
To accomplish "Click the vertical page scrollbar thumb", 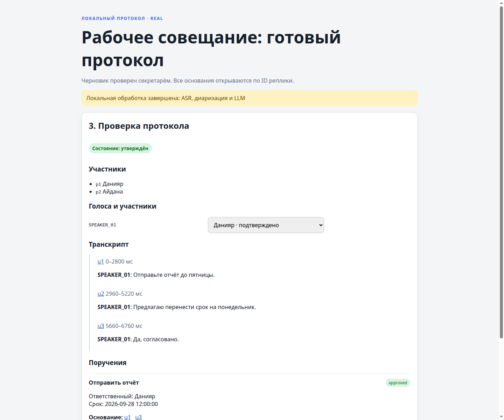I will (501, 172).
